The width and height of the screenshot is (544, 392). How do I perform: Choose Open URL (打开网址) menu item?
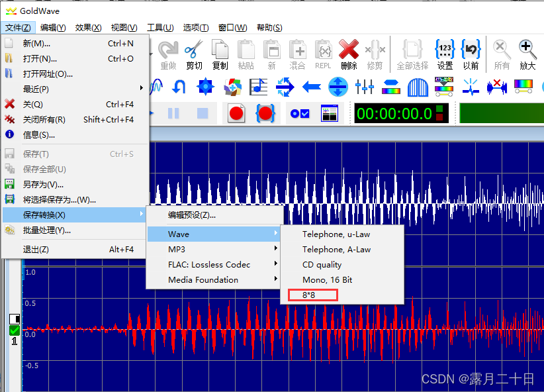click(75, 74)
